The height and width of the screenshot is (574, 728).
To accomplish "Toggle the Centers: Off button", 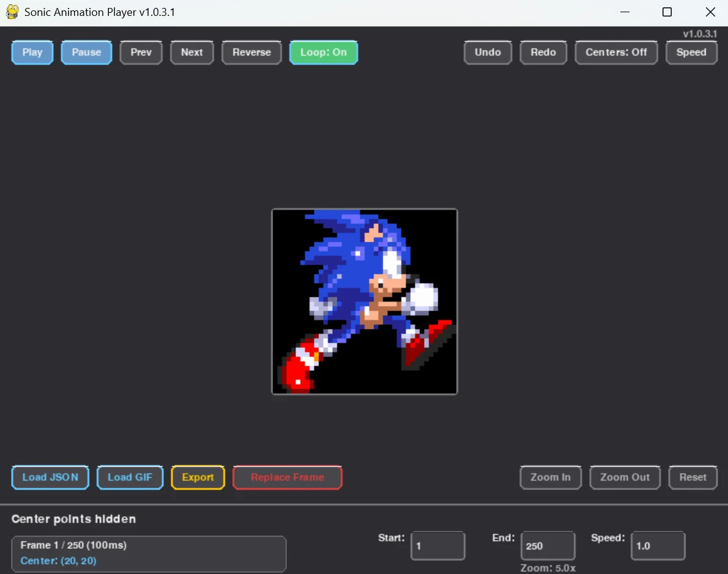I will coord(616,53).
